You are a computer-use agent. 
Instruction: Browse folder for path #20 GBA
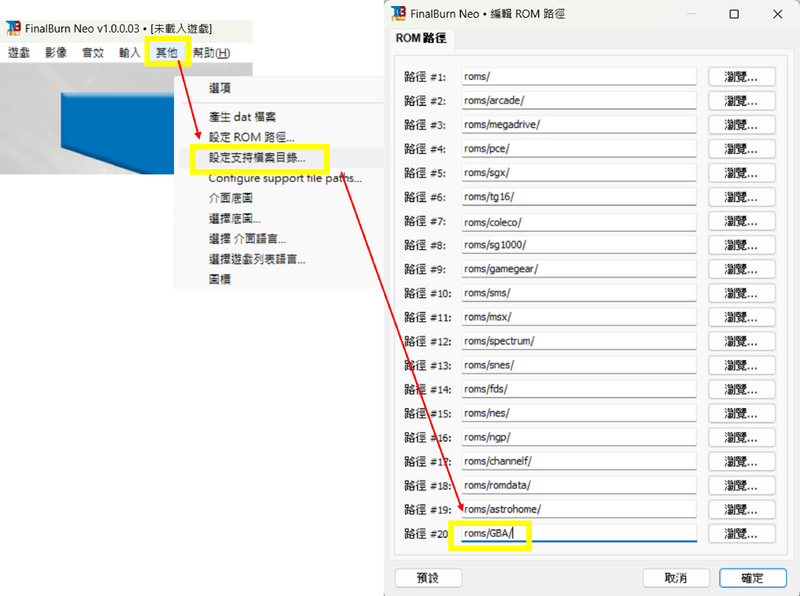coord(742,534)
